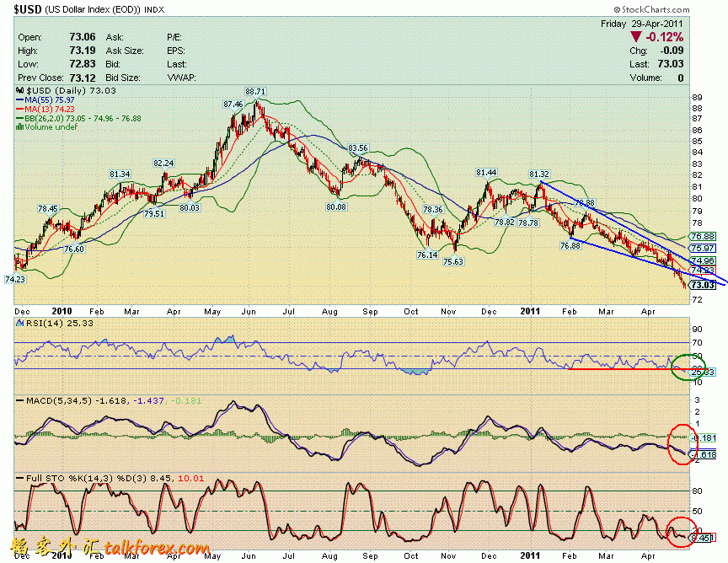728x563 pixels.
Task: Click the 75.97 tag on right price axis
Action: (703, 249)
